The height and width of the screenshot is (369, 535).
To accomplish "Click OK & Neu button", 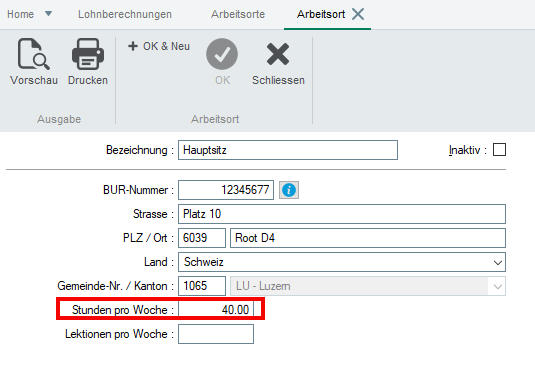I will tap(159, 46).
